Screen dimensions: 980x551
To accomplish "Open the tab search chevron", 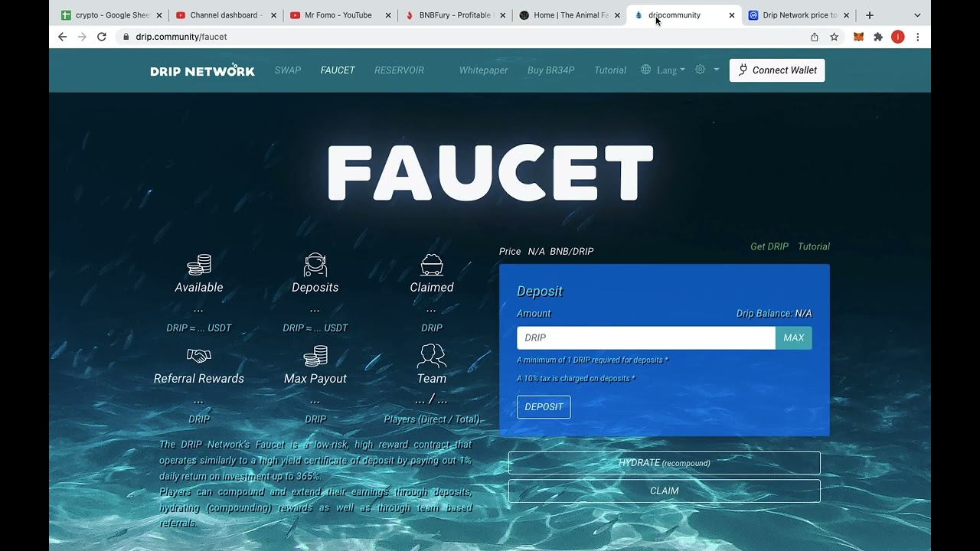I will click(917, 15).
